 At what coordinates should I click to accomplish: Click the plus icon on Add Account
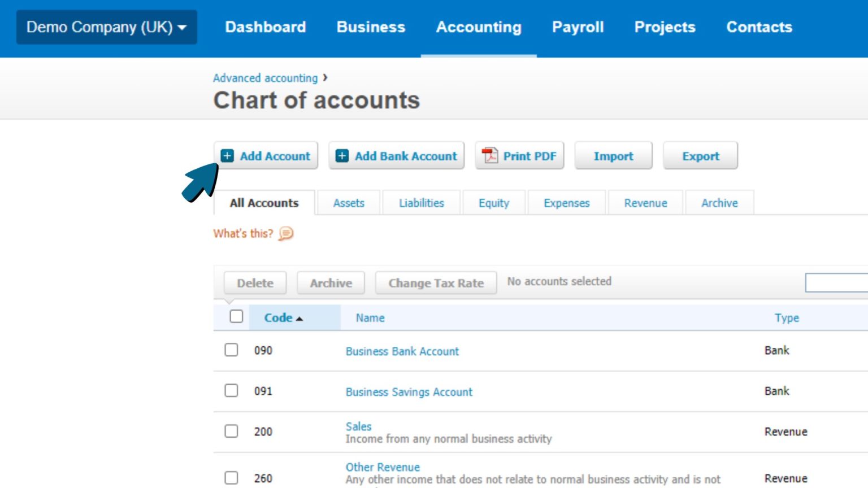click(228, 155)
